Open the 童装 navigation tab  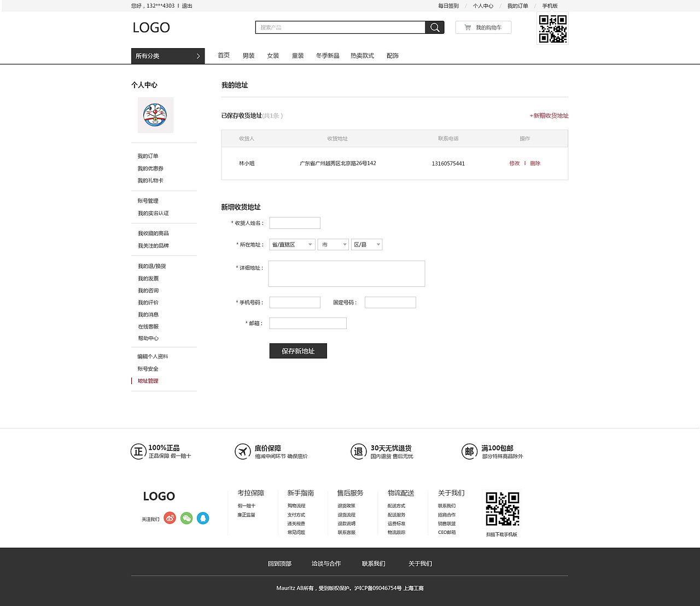(297, 56)
